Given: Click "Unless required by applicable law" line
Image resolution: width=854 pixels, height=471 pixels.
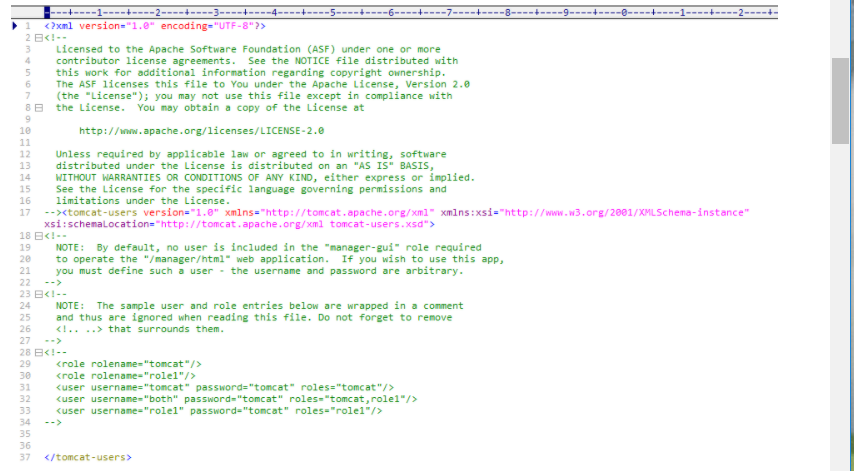Looking at the screenshot, I should [251, 154].
